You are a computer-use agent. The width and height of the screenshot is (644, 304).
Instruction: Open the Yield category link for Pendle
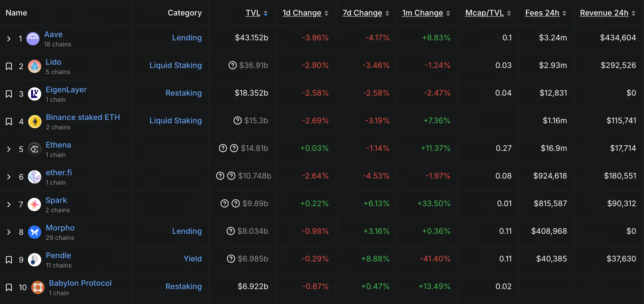pos(193,259)
